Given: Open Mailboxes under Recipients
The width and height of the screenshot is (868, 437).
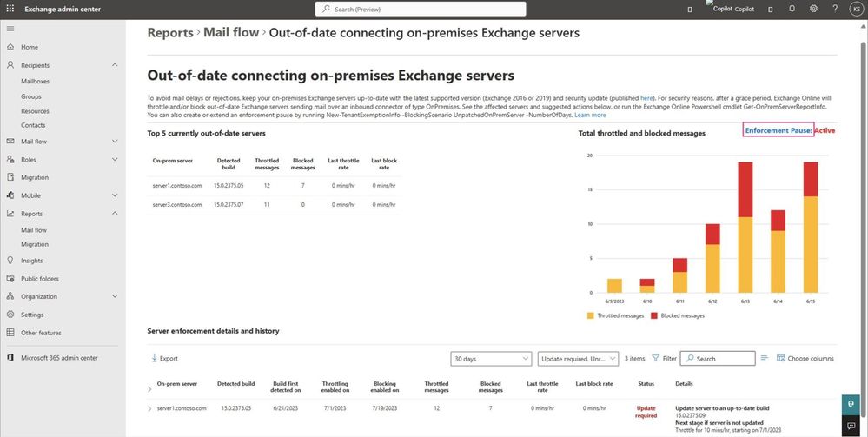Looking at the screenshot, I should pos(35,81).
